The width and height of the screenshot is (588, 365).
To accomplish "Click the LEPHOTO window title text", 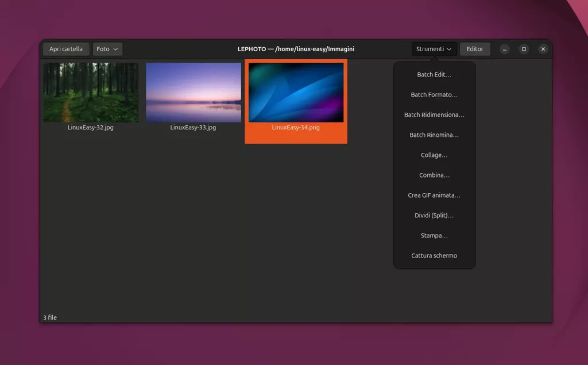I will point(296,49).
